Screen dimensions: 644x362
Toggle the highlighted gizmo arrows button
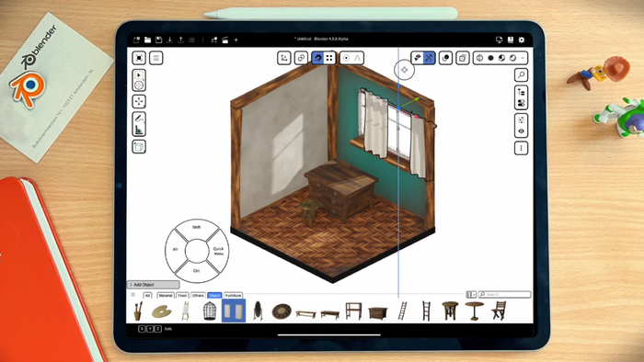[429, 58]
